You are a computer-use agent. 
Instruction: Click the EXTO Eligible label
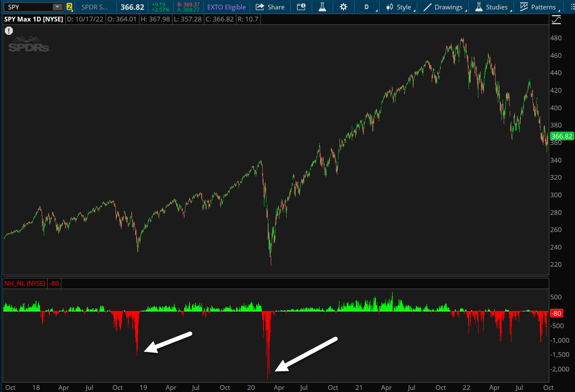[x=227, y=7]
